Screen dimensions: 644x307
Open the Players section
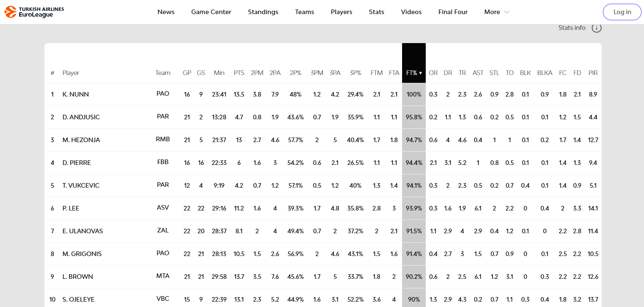(x=342, y=12)
